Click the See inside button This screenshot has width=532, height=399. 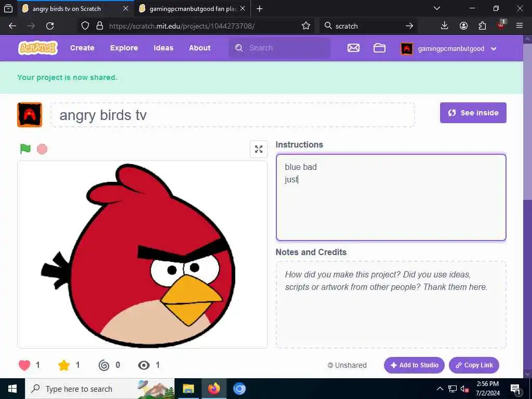coord(473,113)
